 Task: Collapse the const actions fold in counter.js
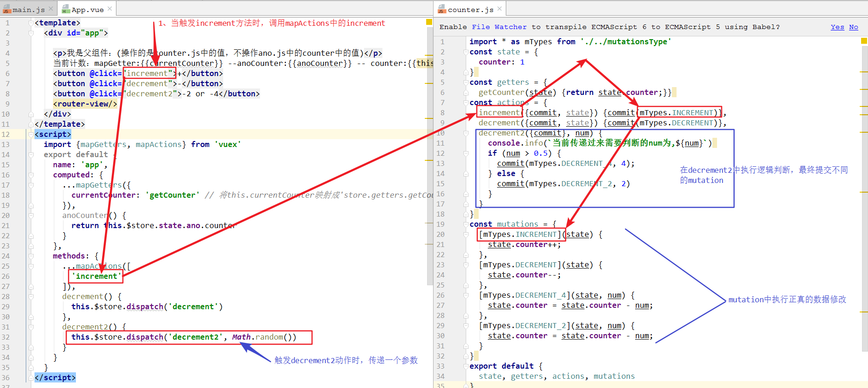click(466, 102)
